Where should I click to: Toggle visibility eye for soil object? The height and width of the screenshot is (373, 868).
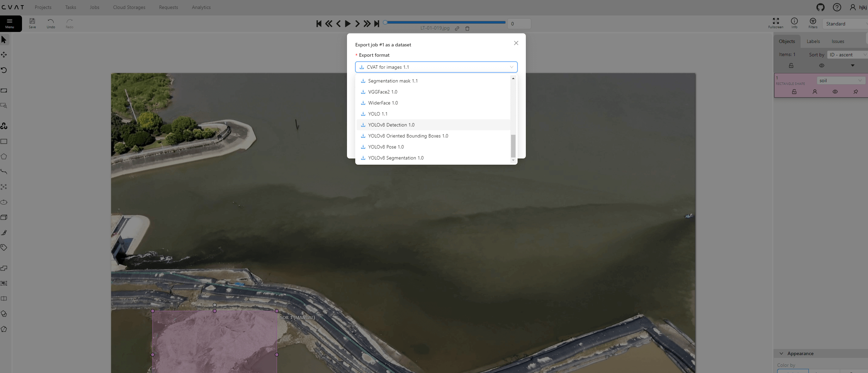[835, 92]
